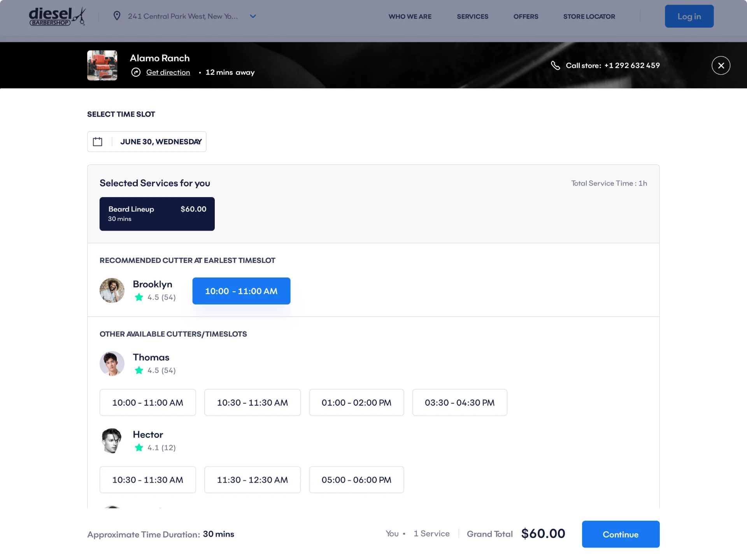747x560 pixels.
Task: Click the Grand Total $60.00 amount
Action: pyautogui.click(x=543, y=534)
